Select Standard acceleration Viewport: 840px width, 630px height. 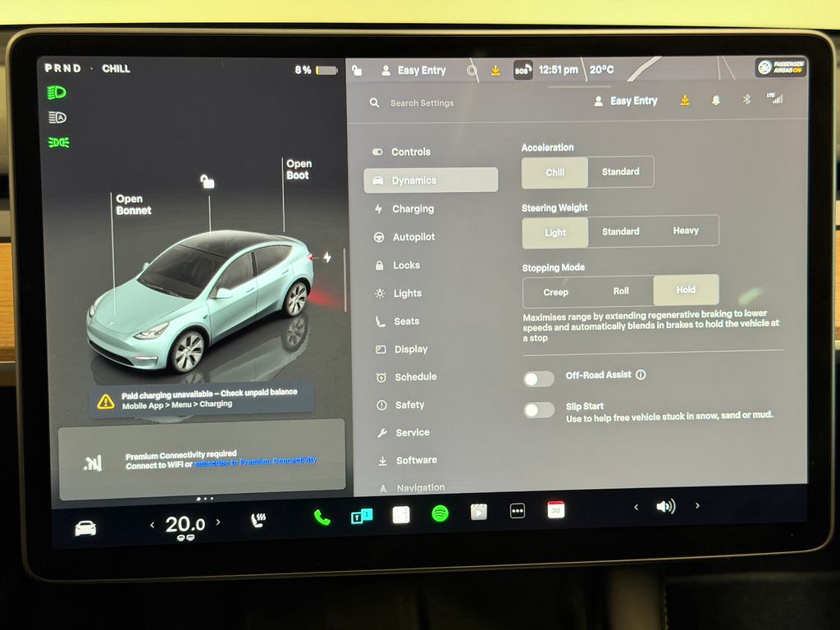pos(620,171)
